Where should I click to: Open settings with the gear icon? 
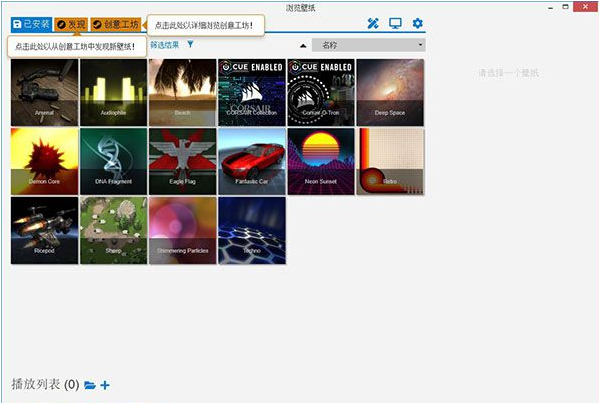click(418, 23)
